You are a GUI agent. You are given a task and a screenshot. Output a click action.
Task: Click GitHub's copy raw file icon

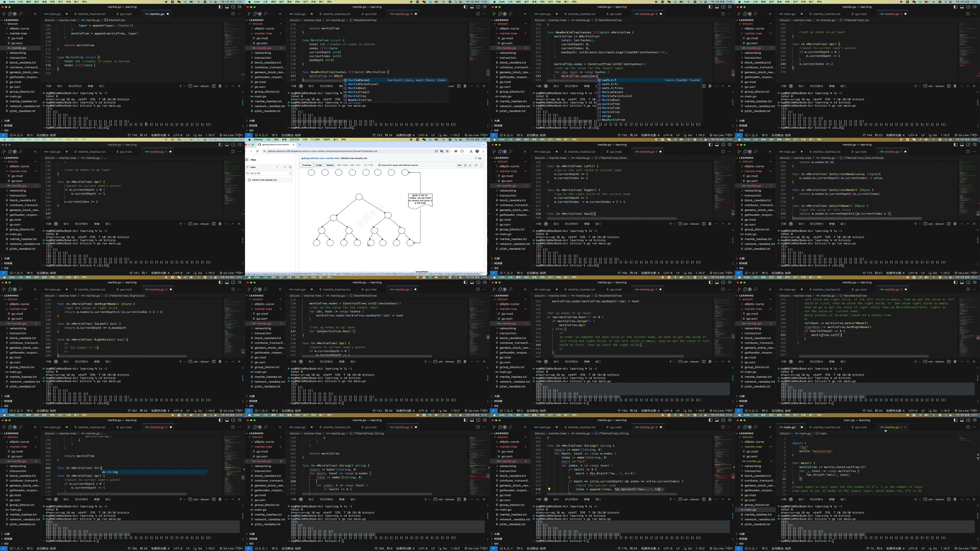[466, 165]
